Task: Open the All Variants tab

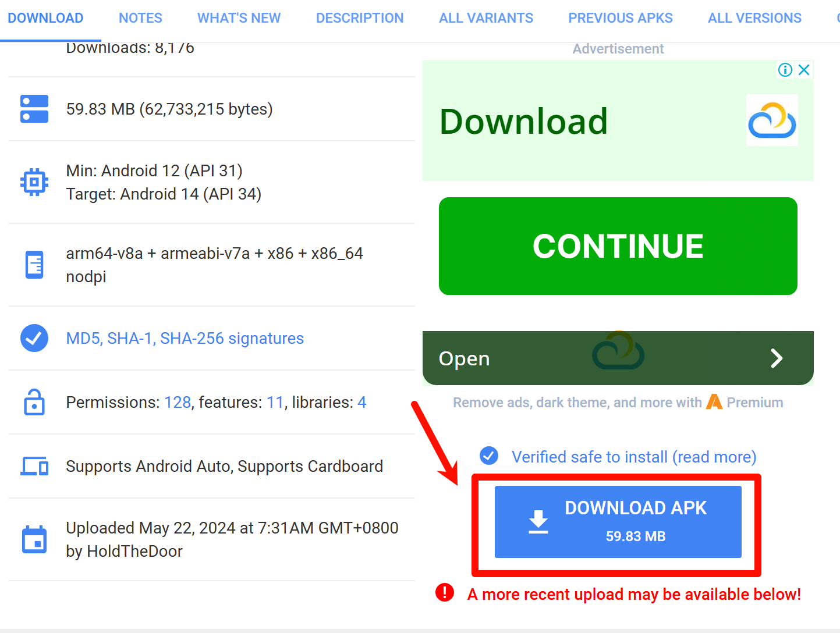Action: (486, 18)
